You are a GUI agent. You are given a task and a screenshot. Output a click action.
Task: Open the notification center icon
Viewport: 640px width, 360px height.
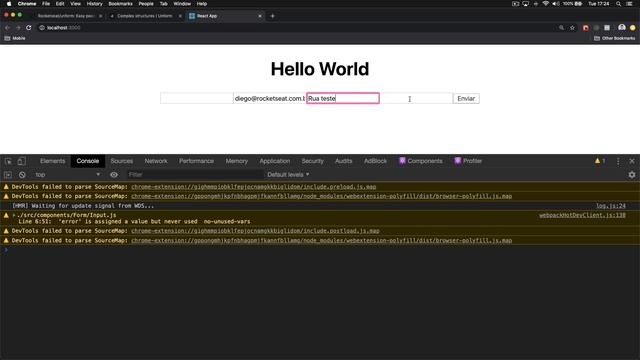(x=630, y=4)
